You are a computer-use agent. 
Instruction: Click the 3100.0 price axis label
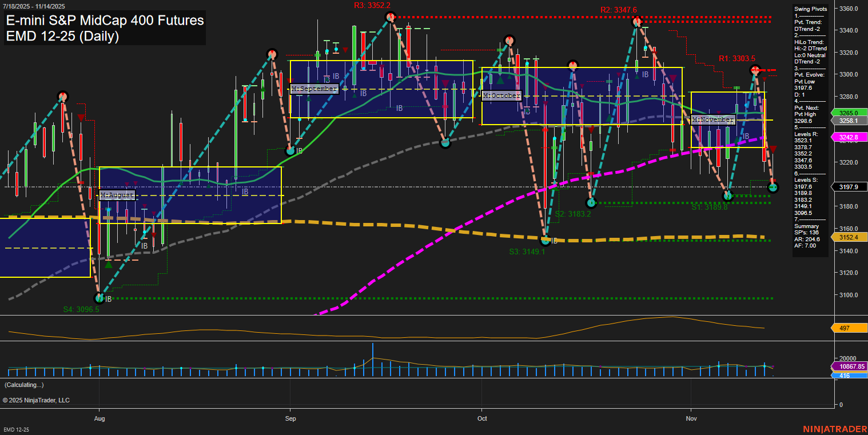tap(849, 295)
